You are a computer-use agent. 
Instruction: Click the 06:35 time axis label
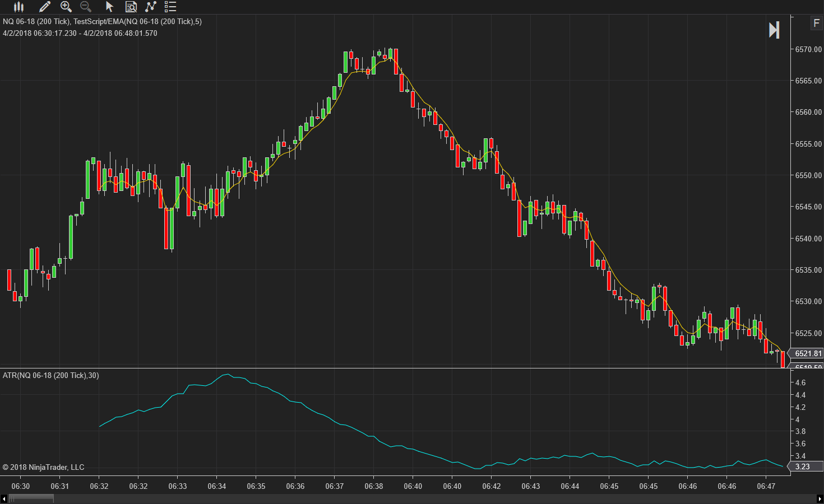(256, 486)
